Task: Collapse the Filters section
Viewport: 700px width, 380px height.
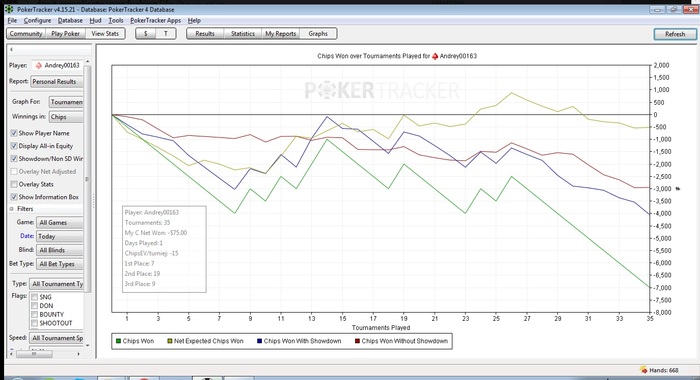Action: [12, 209]
